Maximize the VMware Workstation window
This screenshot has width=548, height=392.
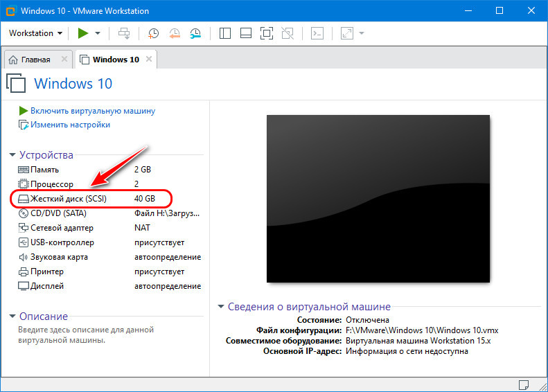pyautogui.click(x=500, y=10)
